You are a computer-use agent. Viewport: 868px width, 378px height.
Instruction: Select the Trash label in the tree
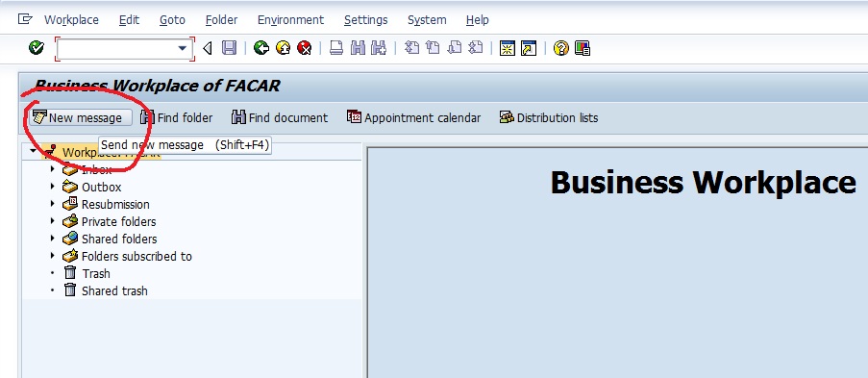click(96, 274)
